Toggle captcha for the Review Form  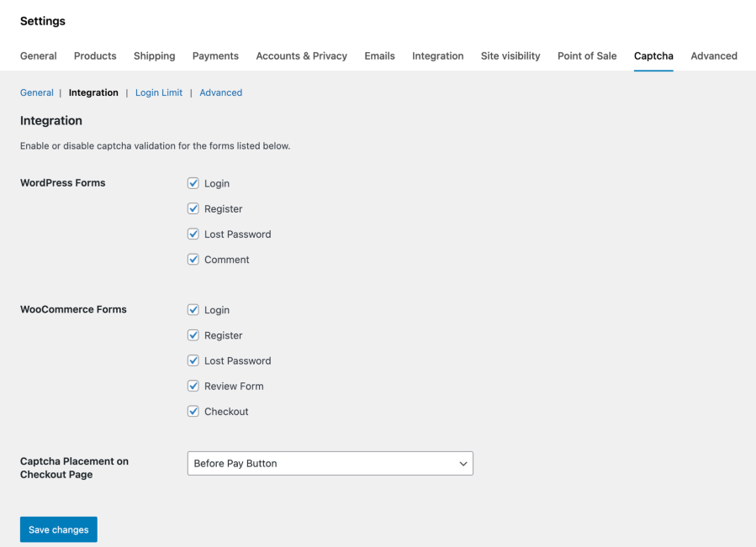tap(193, 386)
